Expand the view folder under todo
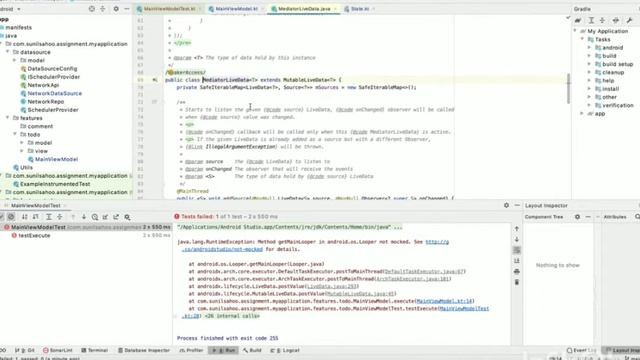This screenshot has width=640, height=360. pyautogui.click(x=22, y=151)
